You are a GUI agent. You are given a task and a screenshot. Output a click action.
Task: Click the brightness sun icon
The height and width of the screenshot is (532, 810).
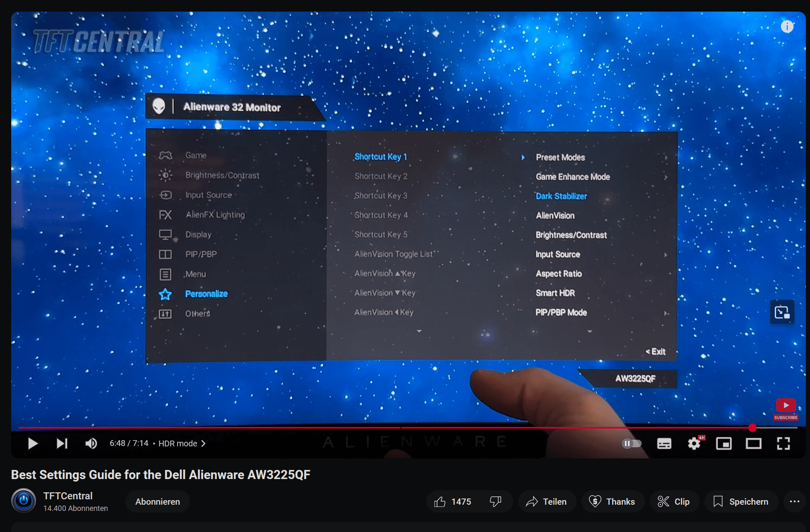tap(166, 175)
